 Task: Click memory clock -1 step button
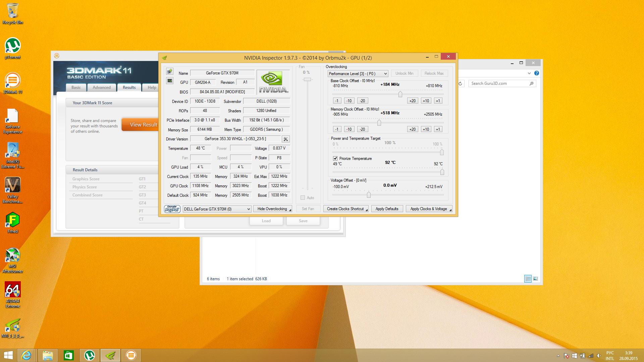tap(337, 129)
